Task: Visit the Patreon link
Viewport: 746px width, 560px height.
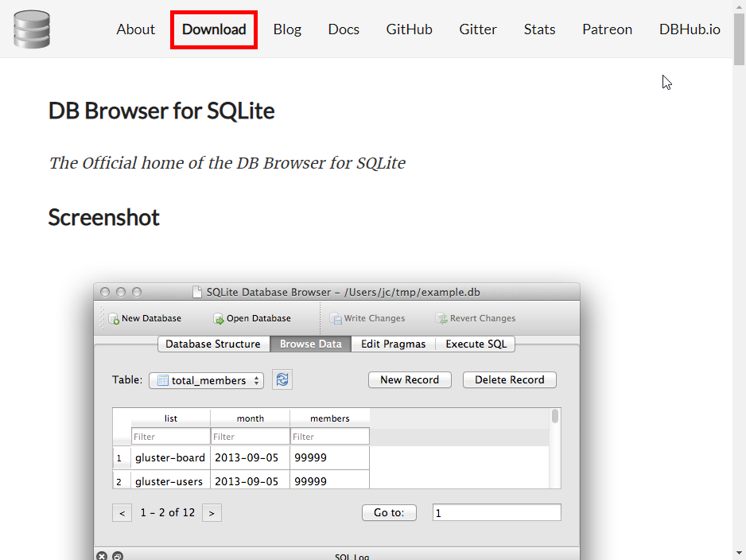Action: click(x=607, y=29)
